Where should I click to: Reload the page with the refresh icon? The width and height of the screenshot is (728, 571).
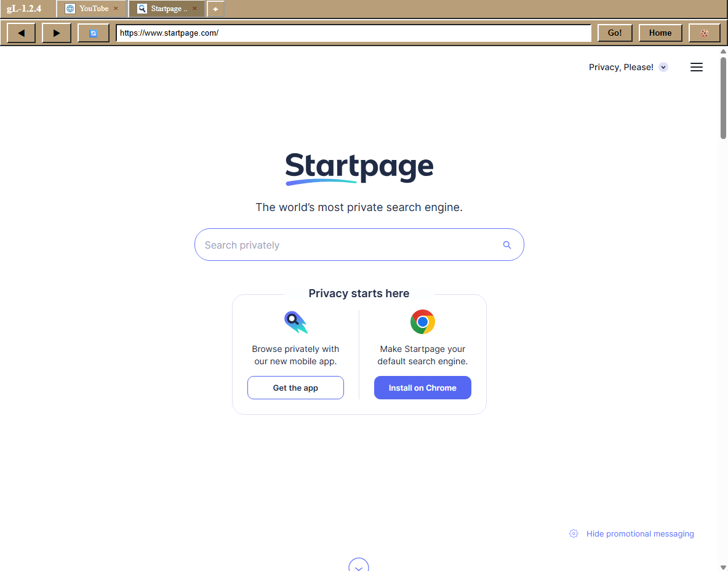(94, 33)
